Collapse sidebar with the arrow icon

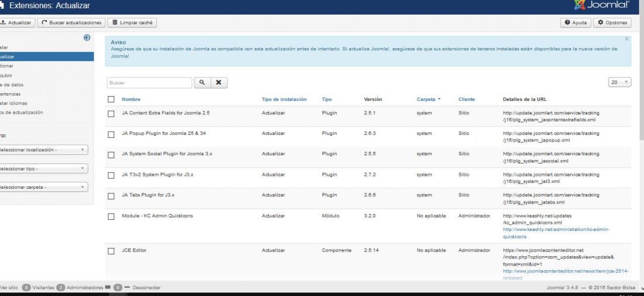(87, 38)
